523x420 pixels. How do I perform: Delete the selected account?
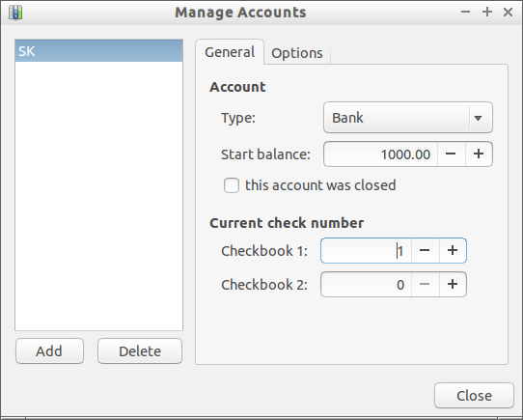[140, 351]
